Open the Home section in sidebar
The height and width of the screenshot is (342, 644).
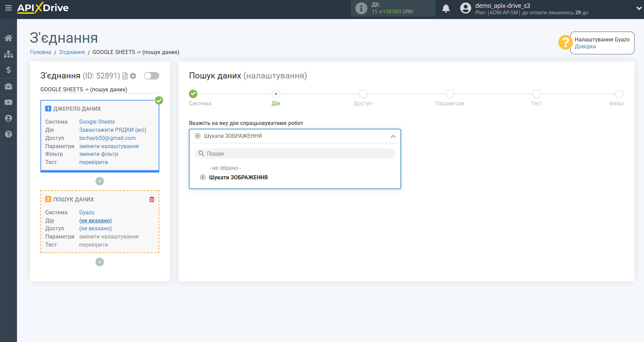[x=8, y=38]
